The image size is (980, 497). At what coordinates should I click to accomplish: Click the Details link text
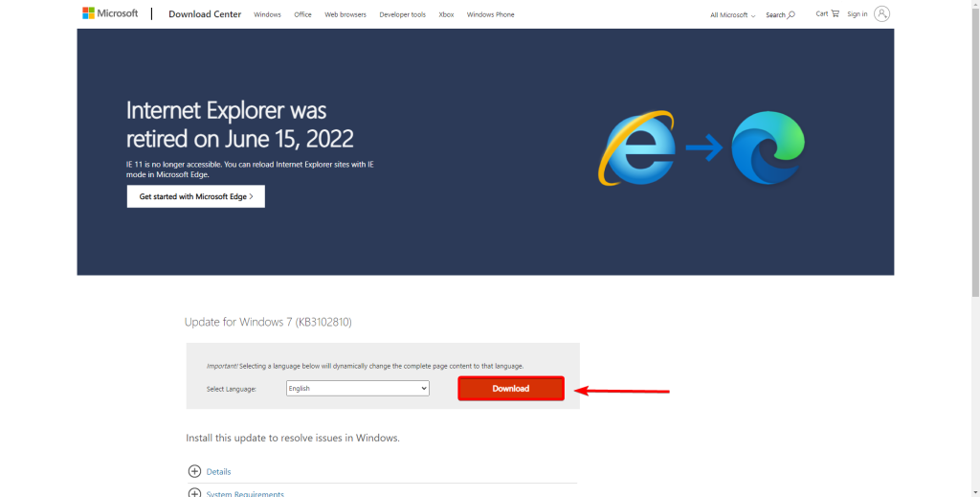click(x=218, y=472)
